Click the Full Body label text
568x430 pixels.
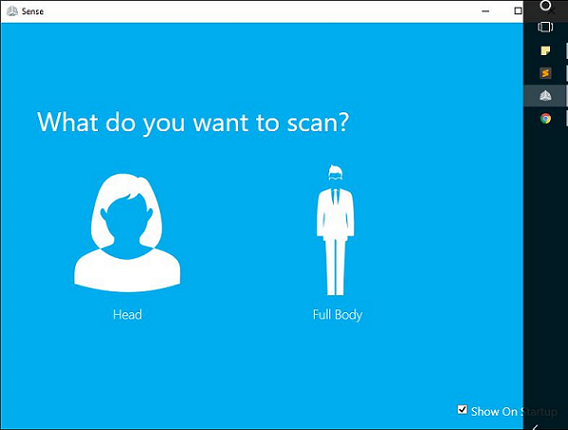(x=338, y=315)
